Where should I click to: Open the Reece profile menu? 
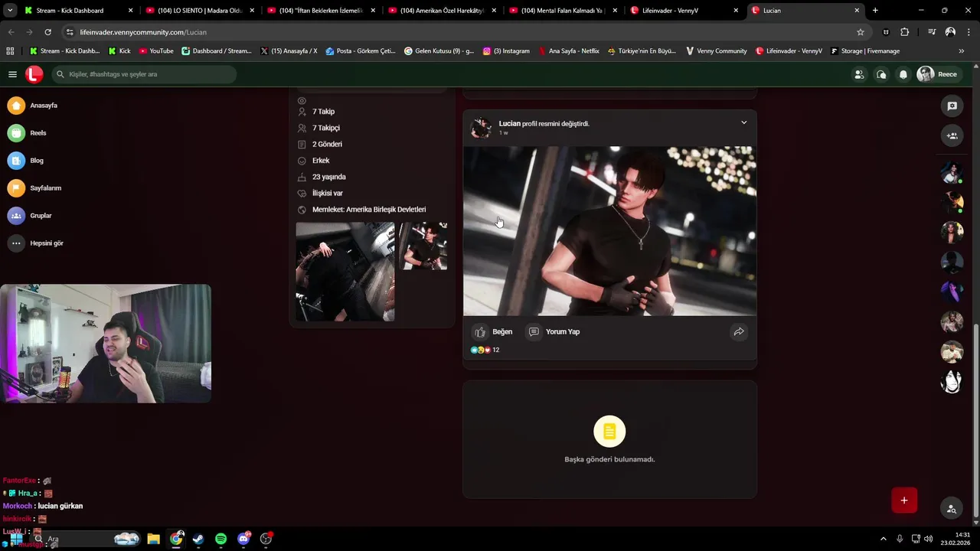937,74
